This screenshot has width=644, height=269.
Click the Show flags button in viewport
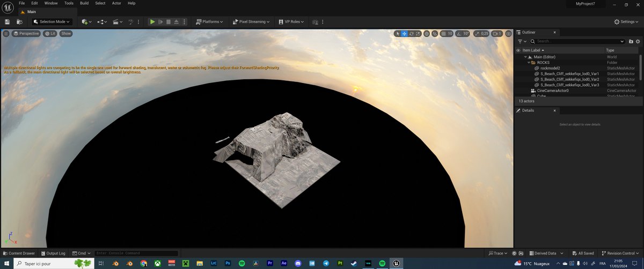tap(65, 33)
